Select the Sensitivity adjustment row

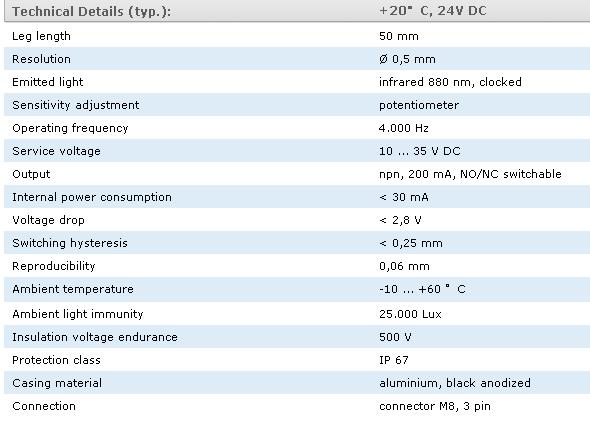click(297, 105)
